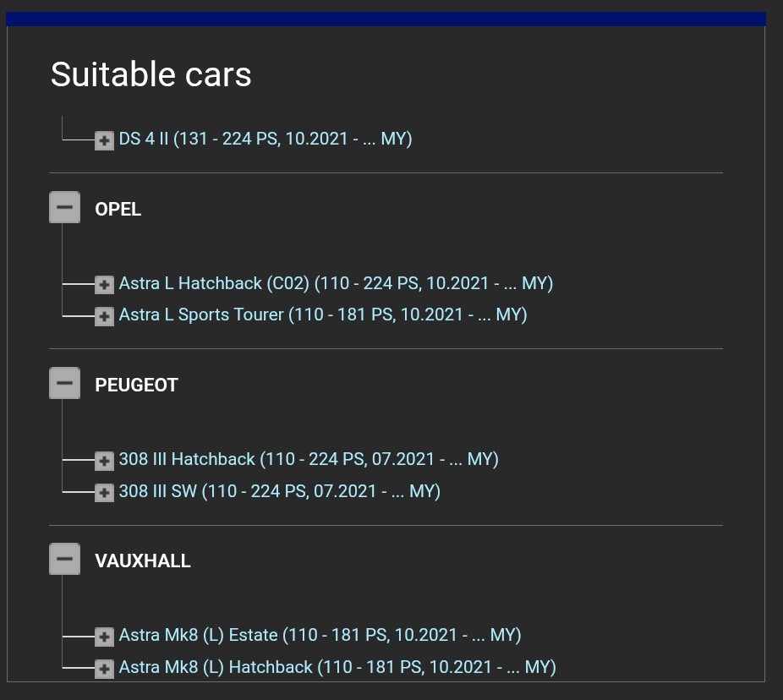
Task: Expand the DS 4 II plus icon
Action: [104, 140]
